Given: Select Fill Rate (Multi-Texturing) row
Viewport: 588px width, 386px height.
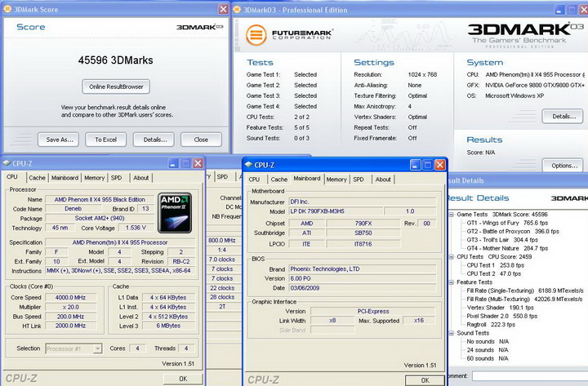Looking at the screenshot, I should point(525,299).
